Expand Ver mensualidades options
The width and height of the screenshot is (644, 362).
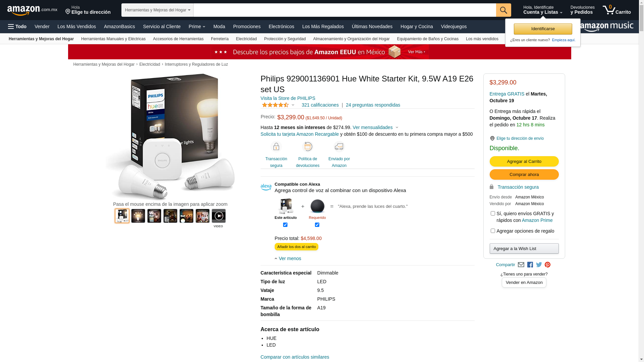click(x=375, y=127)
